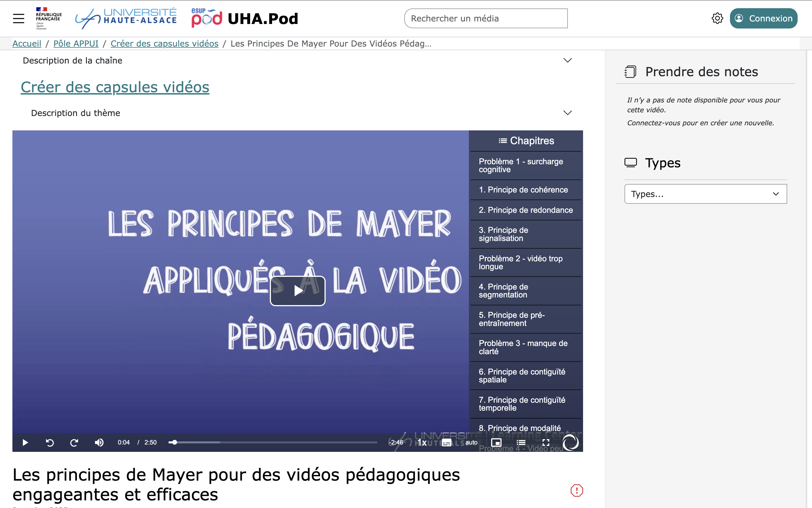Click the Rechercher un média search field
812x508 pixels.
(486, 18)
